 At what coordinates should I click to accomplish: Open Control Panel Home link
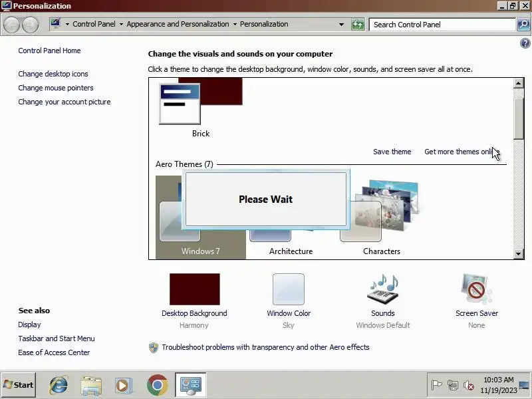[x=49, y=51]
